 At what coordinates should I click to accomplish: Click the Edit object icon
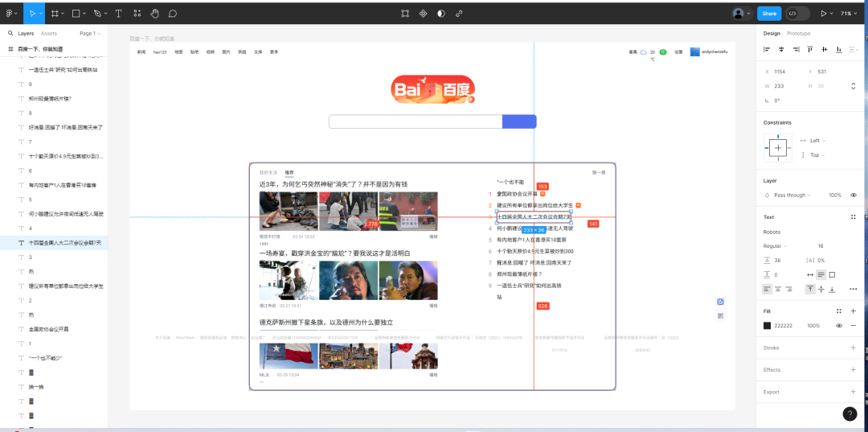[405, 14]
